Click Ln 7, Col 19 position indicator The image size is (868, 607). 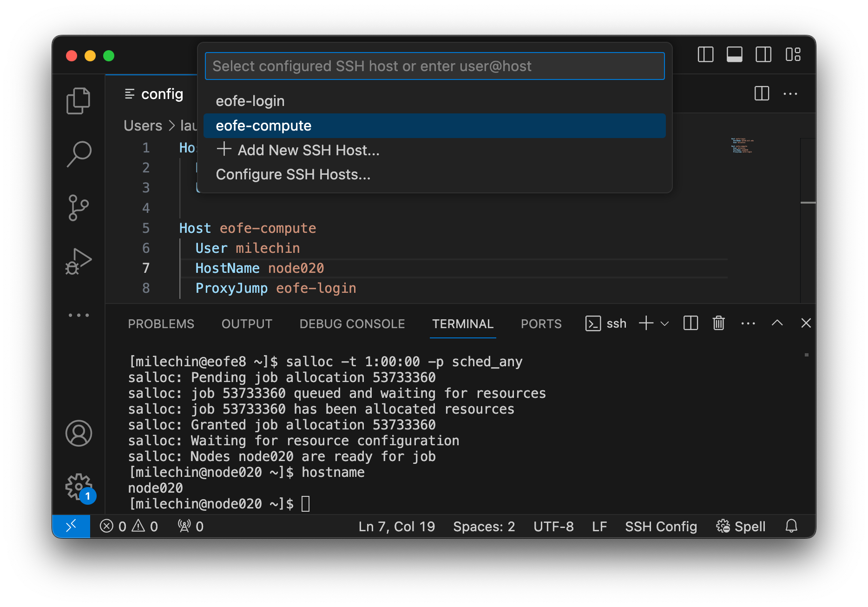pos(397,527)
